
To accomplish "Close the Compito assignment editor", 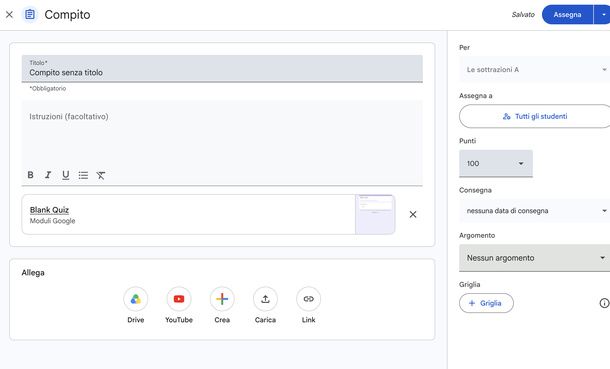I will click(9, 15).
